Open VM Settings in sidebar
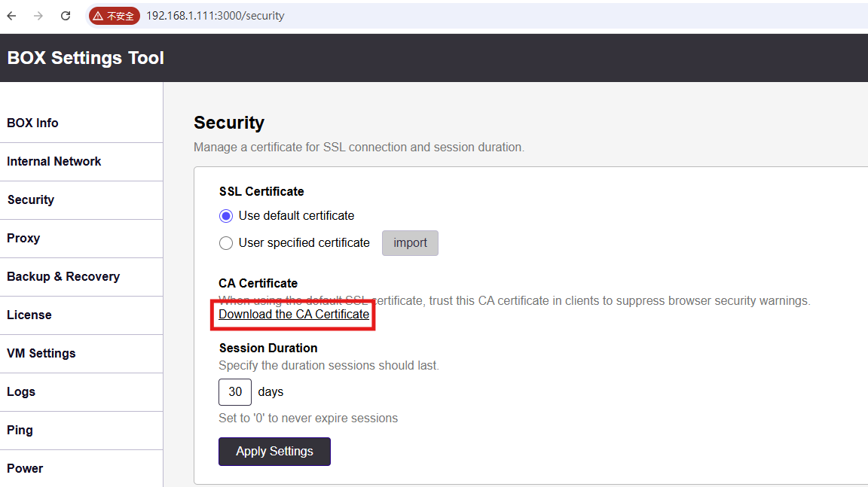Viewport: 868px width, 487px height. click(81, 354)
